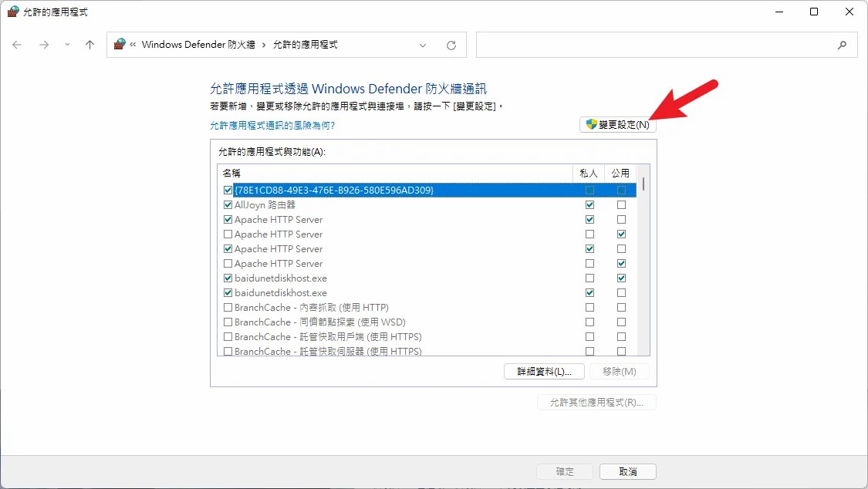Select BranchCache - 同儕節點探索 (使用 WSD) row text

pyautogui.click(x=320, y=322)
